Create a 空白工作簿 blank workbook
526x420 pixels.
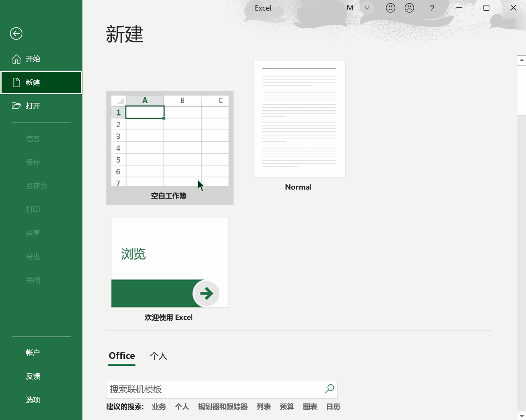click(x=170, y=148)
